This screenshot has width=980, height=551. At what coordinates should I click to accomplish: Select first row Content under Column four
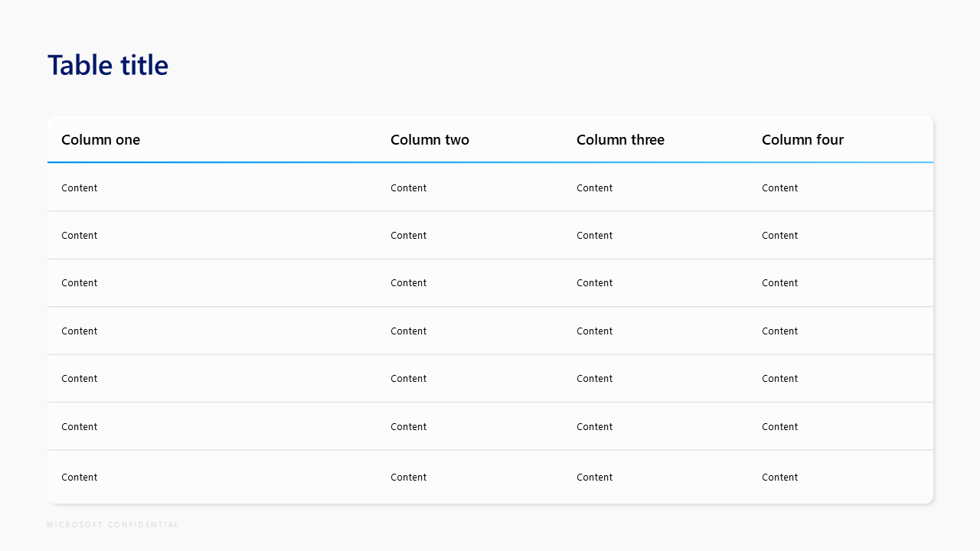(x=779, y=188)
